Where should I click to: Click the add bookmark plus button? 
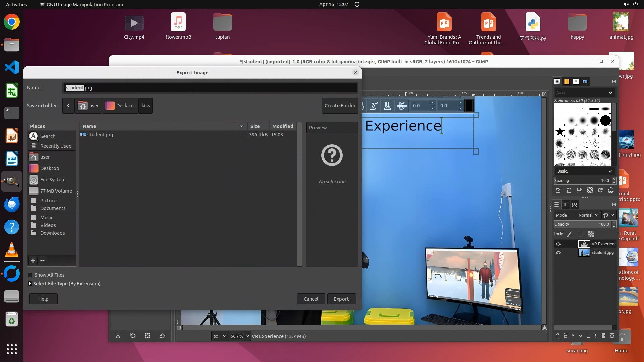point(33,261)
